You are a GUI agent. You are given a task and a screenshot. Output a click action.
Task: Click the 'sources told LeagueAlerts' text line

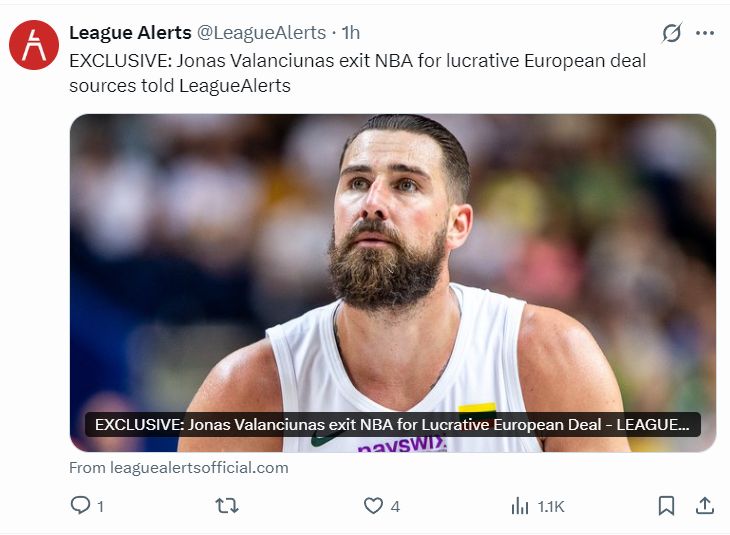(180, 85)
